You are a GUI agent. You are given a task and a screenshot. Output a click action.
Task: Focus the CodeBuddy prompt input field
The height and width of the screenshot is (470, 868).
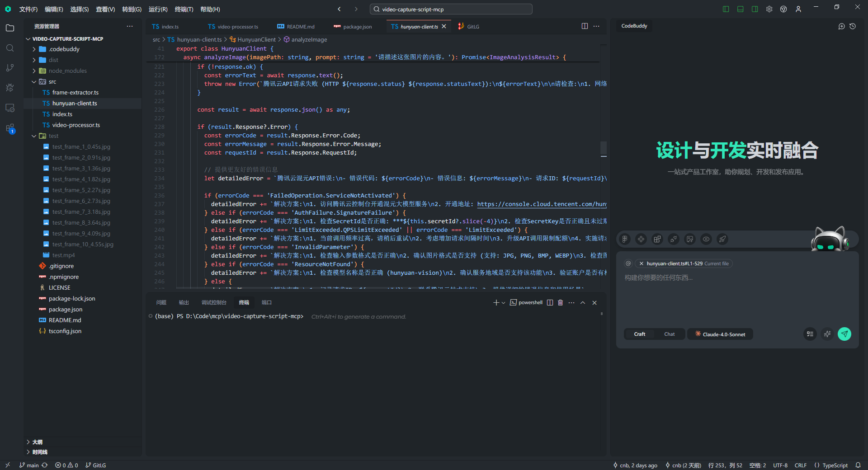pos(737,298)
